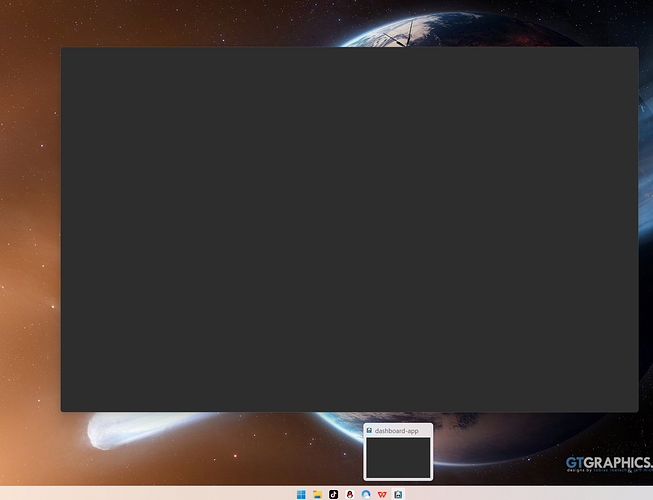Viewport: 653px width, 500px height.
Task: Launch WPS Office from the taskbar
Action: [382, 494]
